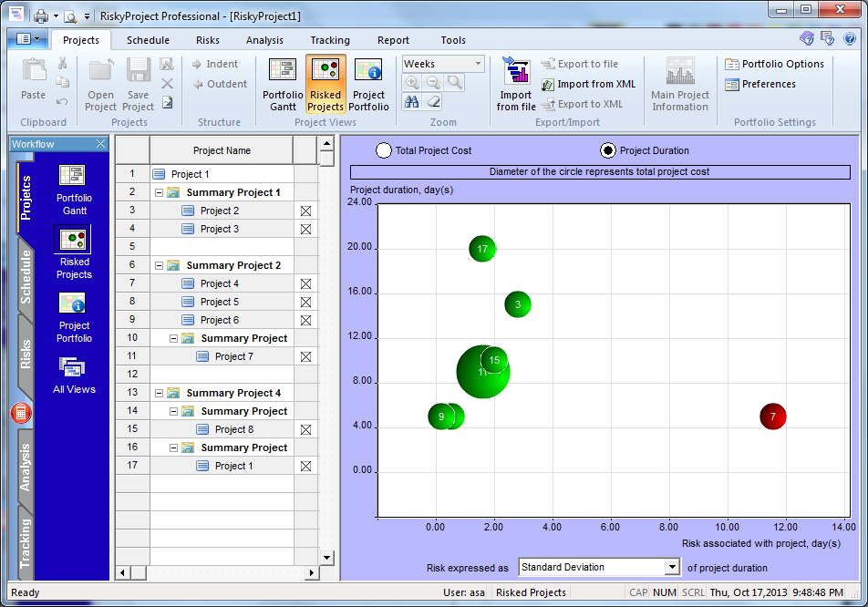The height and width of the screenshot is (607, 868).
Task: Open the Risks ribbon tab
Action: click(207, 40)
